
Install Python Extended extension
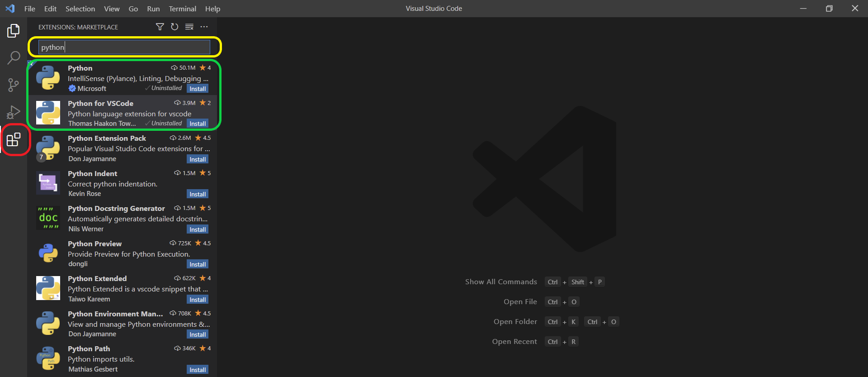[x=198, y=300]
